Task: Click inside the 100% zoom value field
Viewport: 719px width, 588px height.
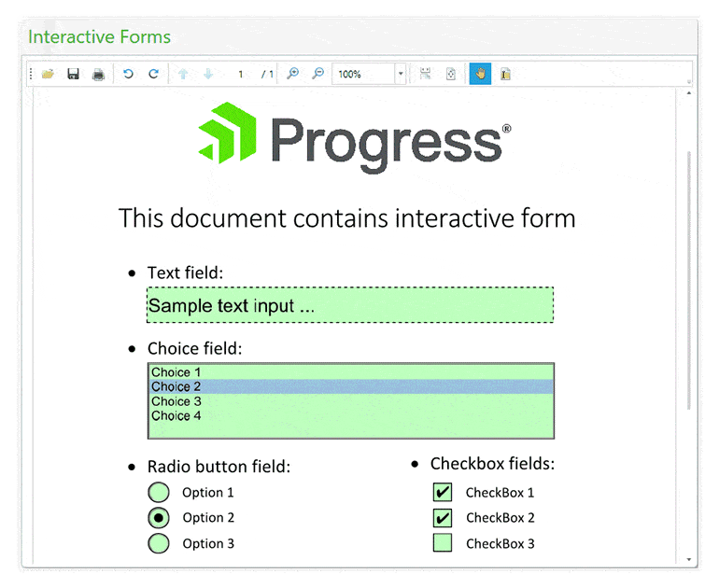Action: pos(364,74)
